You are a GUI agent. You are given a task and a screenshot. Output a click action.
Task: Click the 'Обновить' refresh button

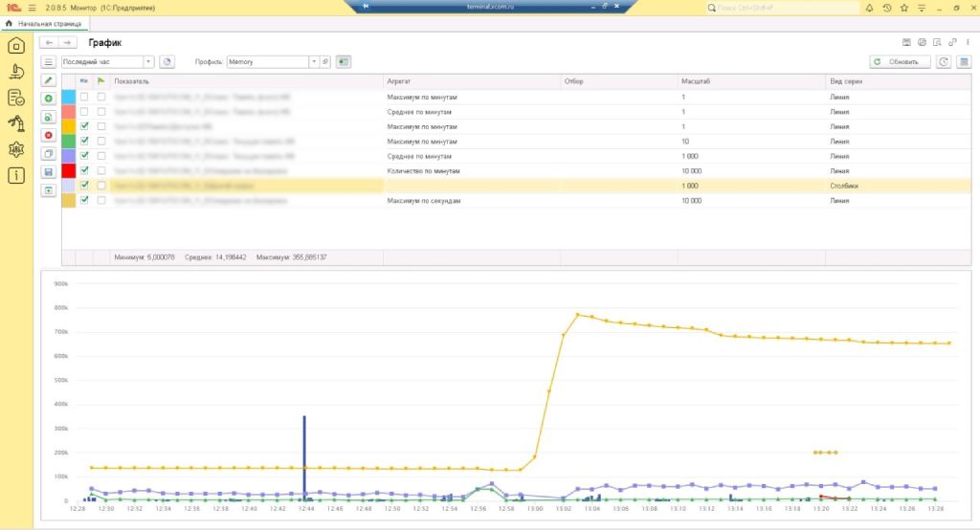[901, 61]
